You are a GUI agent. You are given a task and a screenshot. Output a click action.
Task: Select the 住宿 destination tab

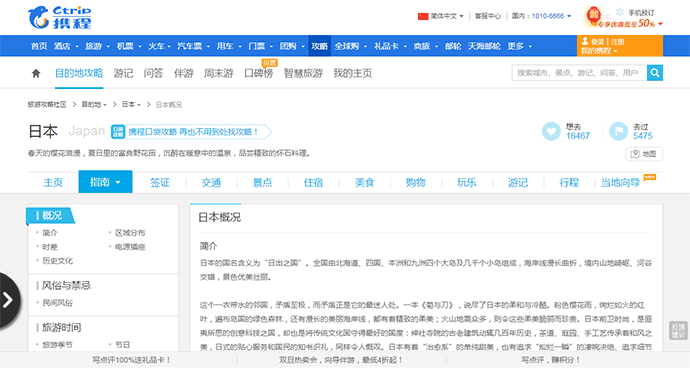coord(313,182)
